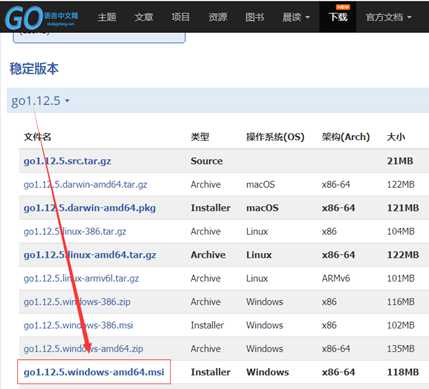Download go1.12.5.darwin-amd64.pkg installer

89,208
